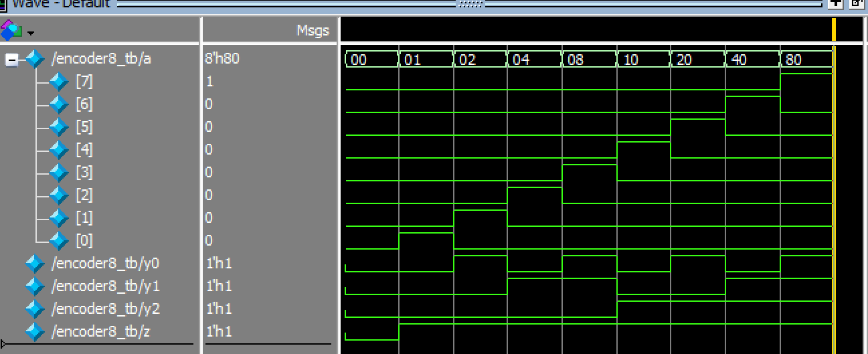The width and height of the screenshot is (868, 354).
Task: Select bit [4] of the a bus
Action: click(x=84, y=150)
